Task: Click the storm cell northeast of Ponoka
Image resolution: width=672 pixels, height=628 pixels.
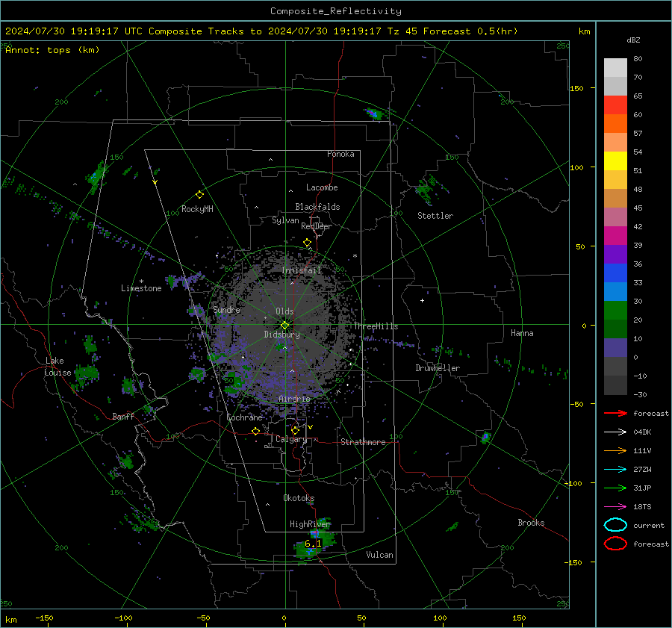Action: tap(375, 114)
